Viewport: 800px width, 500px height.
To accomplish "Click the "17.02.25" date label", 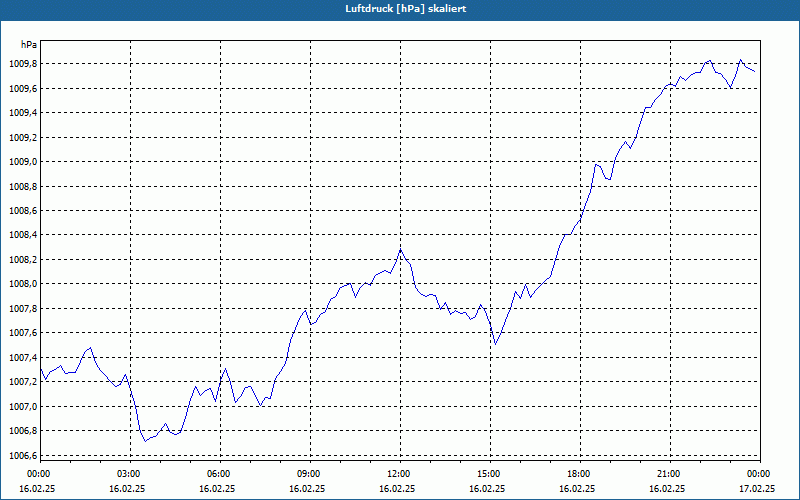I will coord(757,488).
